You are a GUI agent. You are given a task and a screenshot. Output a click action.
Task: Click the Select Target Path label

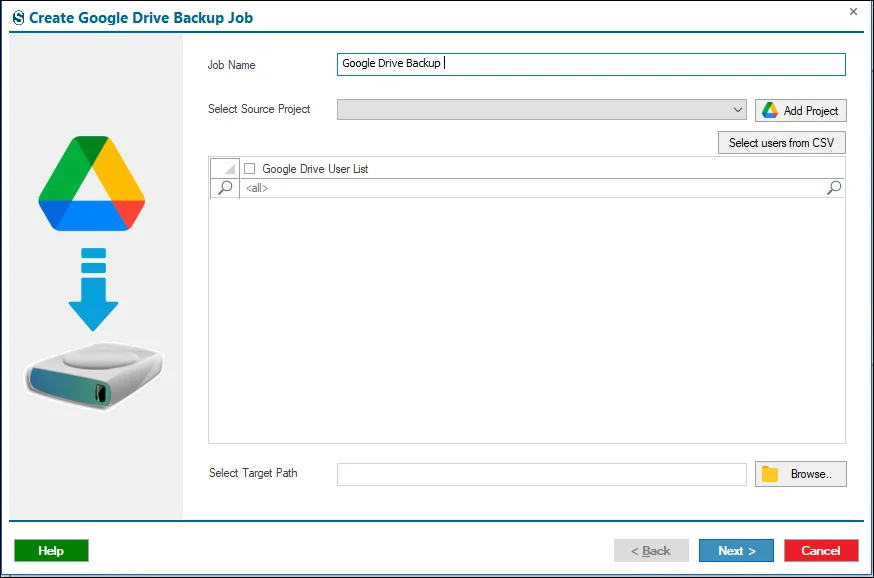[253, 473]
